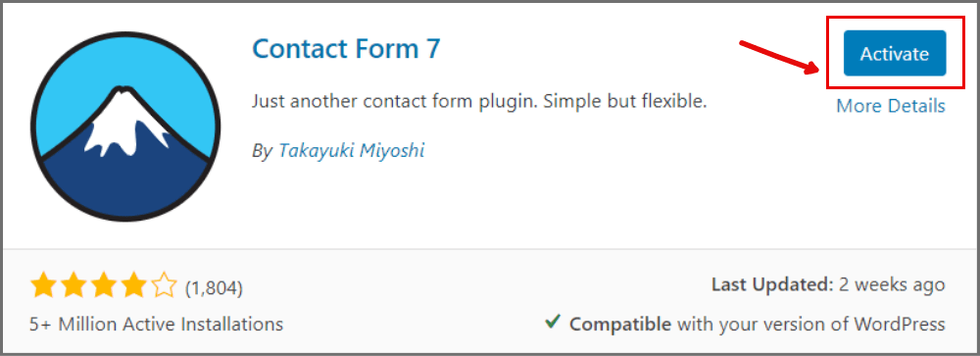Click the first gold rating star

coord(43,286)
